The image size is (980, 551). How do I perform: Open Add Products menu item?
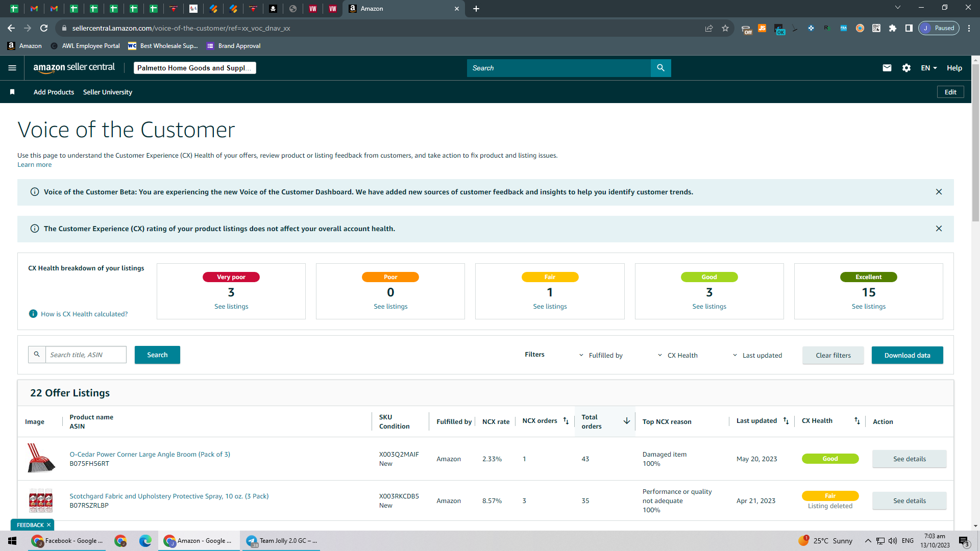coord(54,92)
